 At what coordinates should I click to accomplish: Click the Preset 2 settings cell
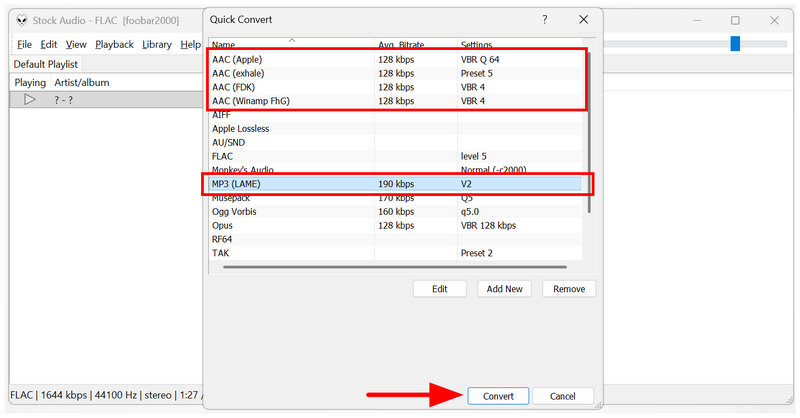pos(476,253)
